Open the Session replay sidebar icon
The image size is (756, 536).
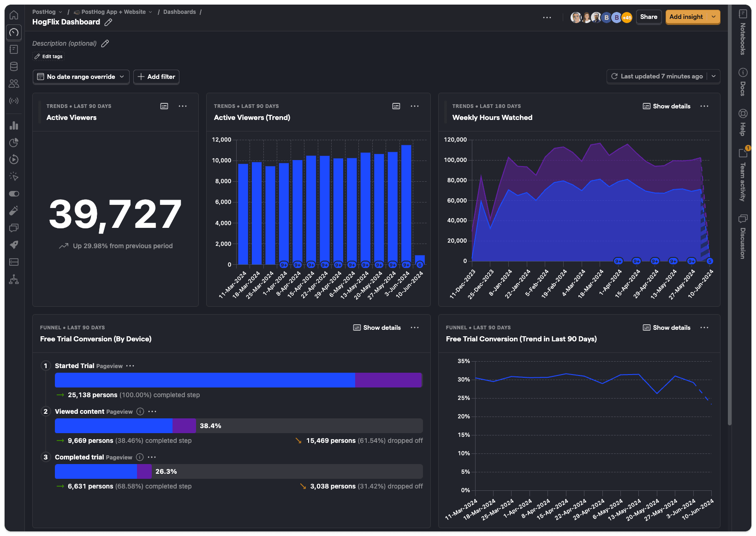[14, 160]
